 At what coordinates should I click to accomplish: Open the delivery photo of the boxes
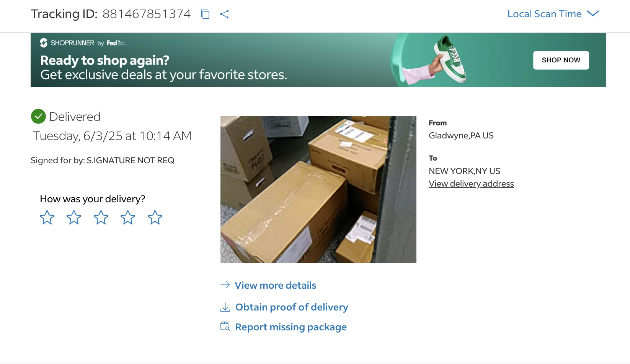[x=318, y=190]
